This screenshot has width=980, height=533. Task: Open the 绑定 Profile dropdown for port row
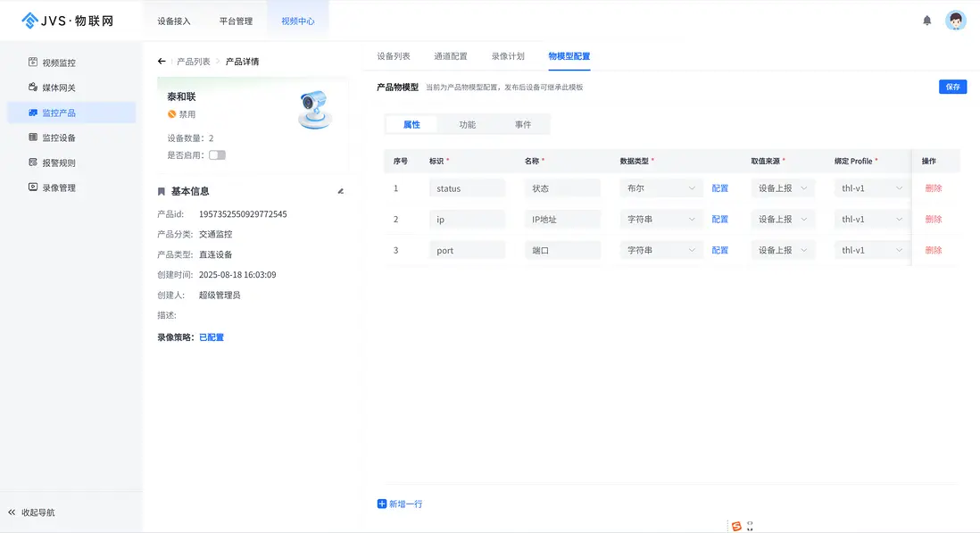point(870,250)
